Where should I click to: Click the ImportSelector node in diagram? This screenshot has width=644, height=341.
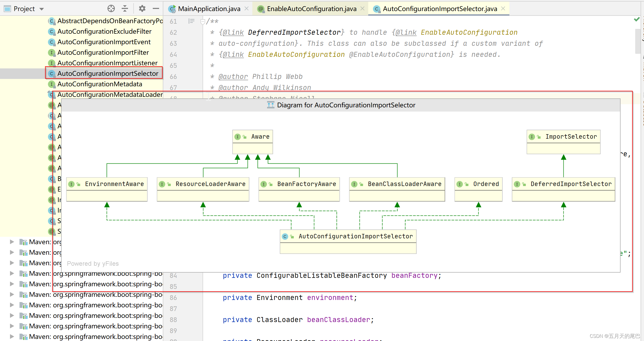point(563,142)
